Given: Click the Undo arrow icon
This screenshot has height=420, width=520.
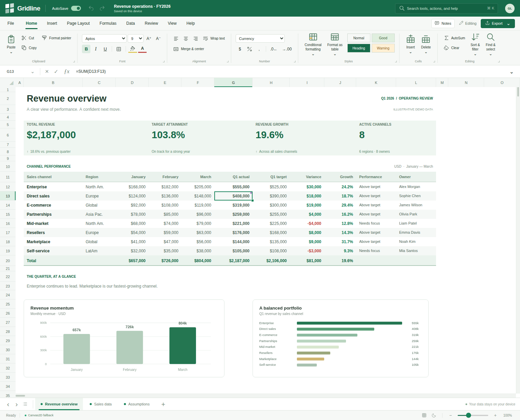Looking at the screenshot, I should click(91, 8).
